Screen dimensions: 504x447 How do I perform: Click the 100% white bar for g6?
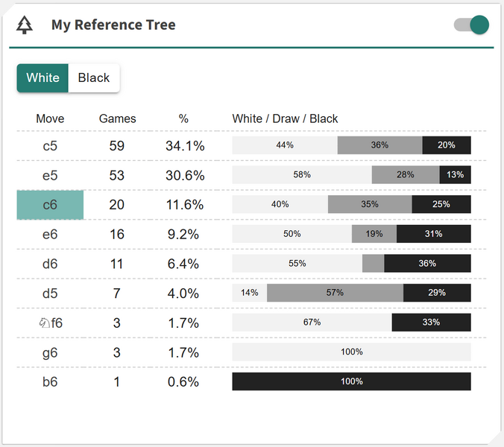351,352
